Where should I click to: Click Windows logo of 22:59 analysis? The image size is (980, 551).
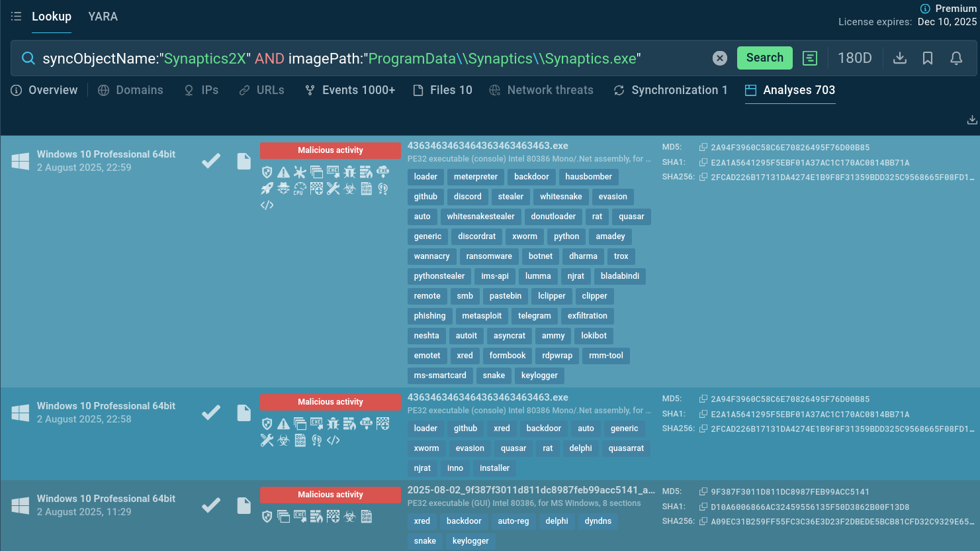tap(21, 161)
